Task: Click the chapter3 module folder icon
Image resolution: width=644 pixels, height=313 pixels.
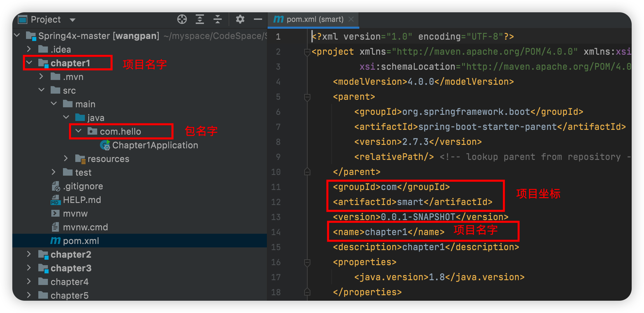Action: click(x=43, y=268)
